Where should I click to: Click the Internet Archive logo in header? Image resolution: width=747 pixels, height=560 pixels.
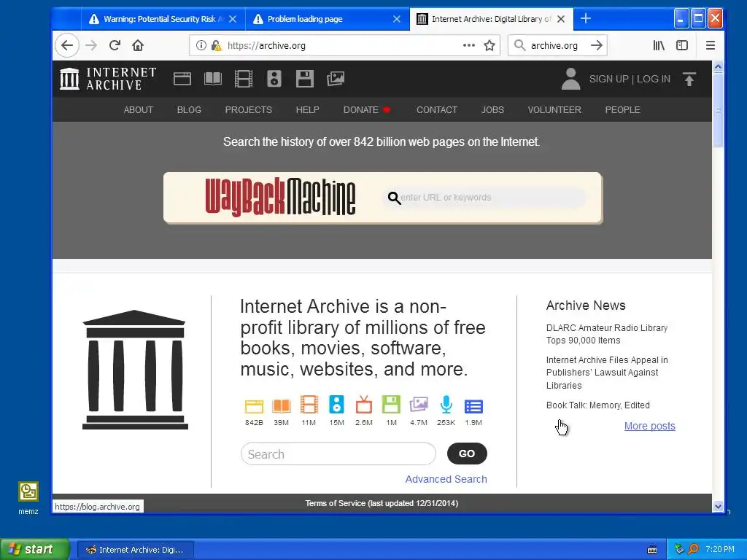[x=108, y=79]
